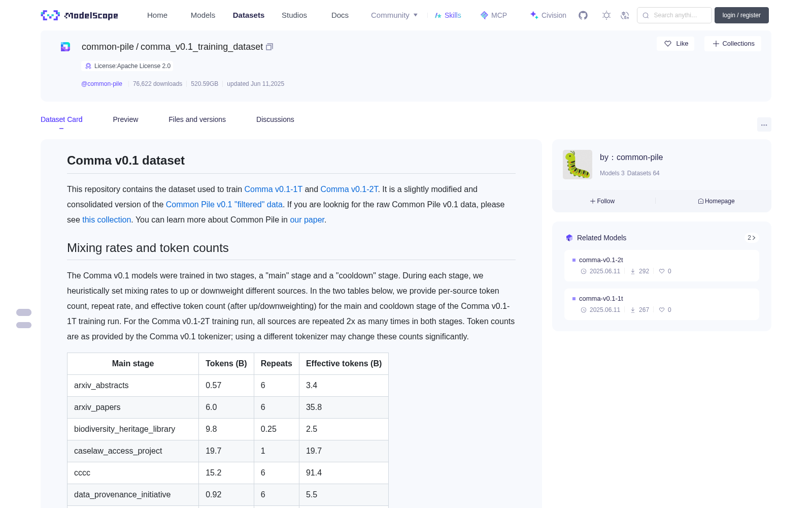
Task: Open the GitHub icon link
Action: (x=583, y=15)
